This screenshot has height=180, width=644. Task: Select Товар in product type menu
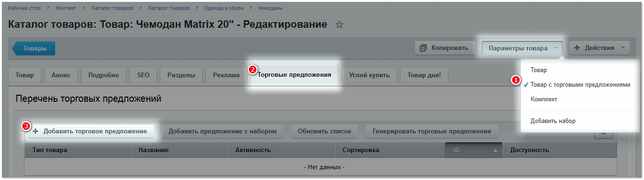pyautogui.click(x=539, y=70)
